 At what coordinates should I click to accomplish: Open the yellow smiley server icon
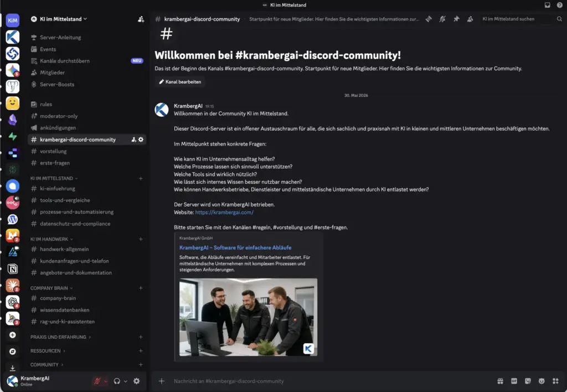pos(13,103)
